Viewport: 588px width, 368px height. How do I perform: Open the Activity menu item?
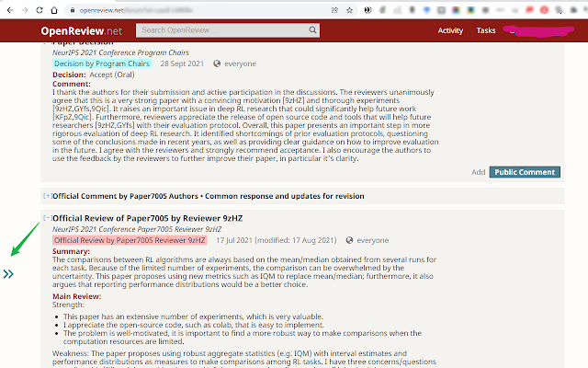450,30
